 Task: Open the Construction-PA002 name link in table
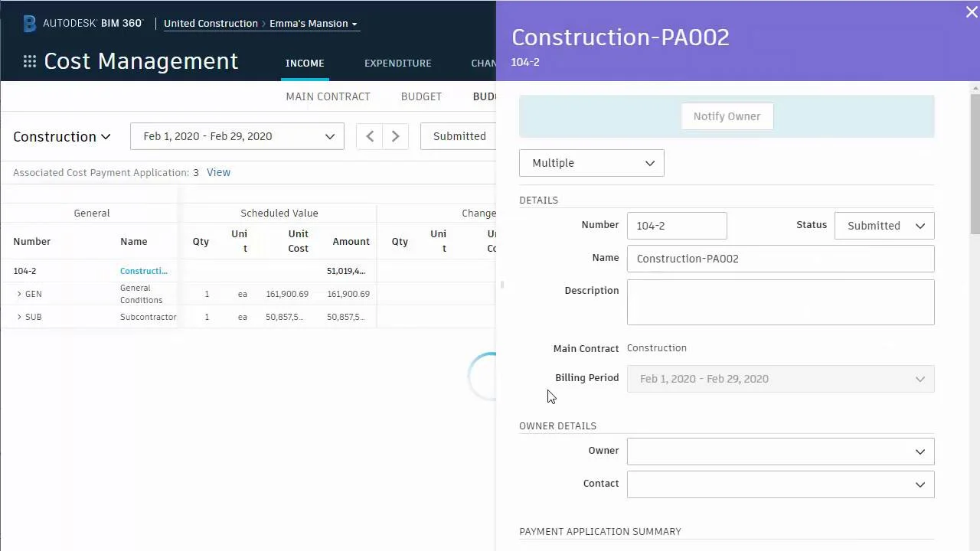(143, 271)
